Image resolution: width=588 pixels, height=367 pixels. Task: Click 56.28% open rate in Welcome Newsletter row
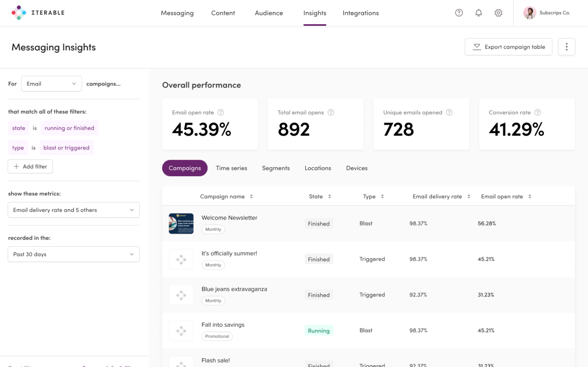coord(487,223)
